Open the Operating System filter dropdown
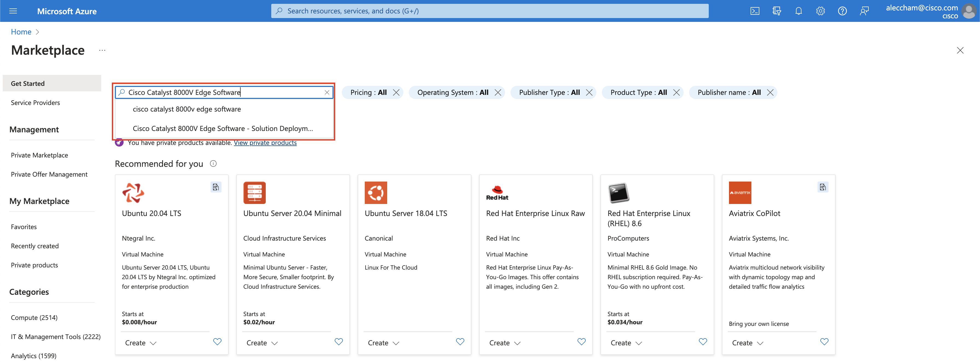Viewport: 980px width, 362px height. (453, 92)
